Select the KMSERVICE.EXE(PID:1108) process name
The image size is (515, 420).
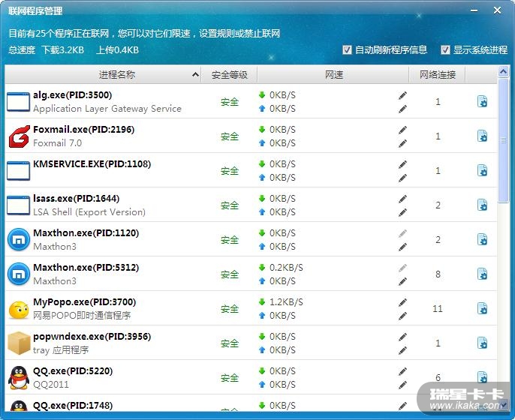[x=92, y=164]
